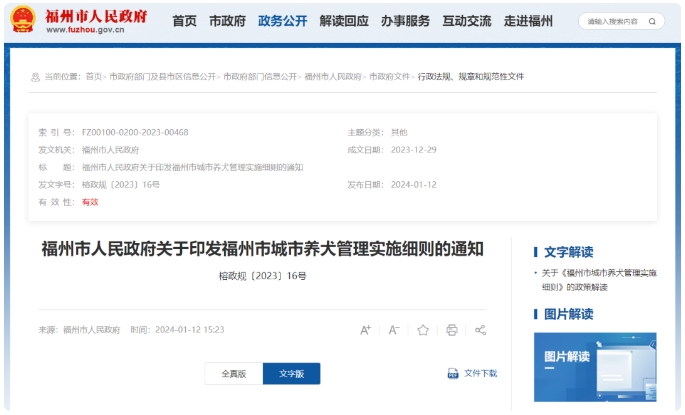Click the 主题分类 value 其他
The image size is (685, 415).
[x=399, y=132]
